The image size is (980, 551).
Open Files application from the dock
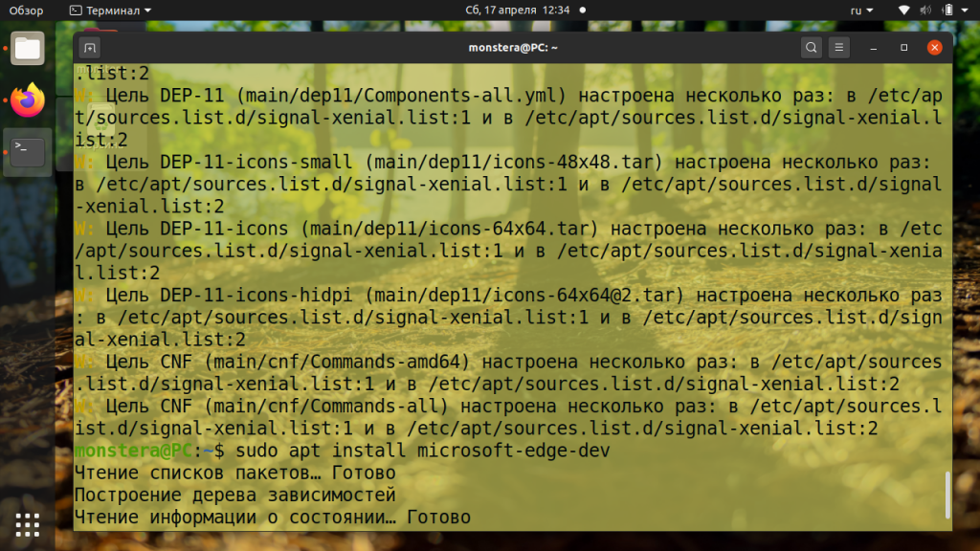[x=27, y=46]
